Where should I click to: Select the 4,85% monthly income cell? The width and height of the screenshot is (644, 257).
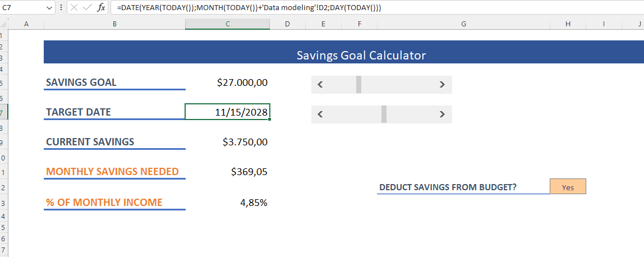pos(227,202)
